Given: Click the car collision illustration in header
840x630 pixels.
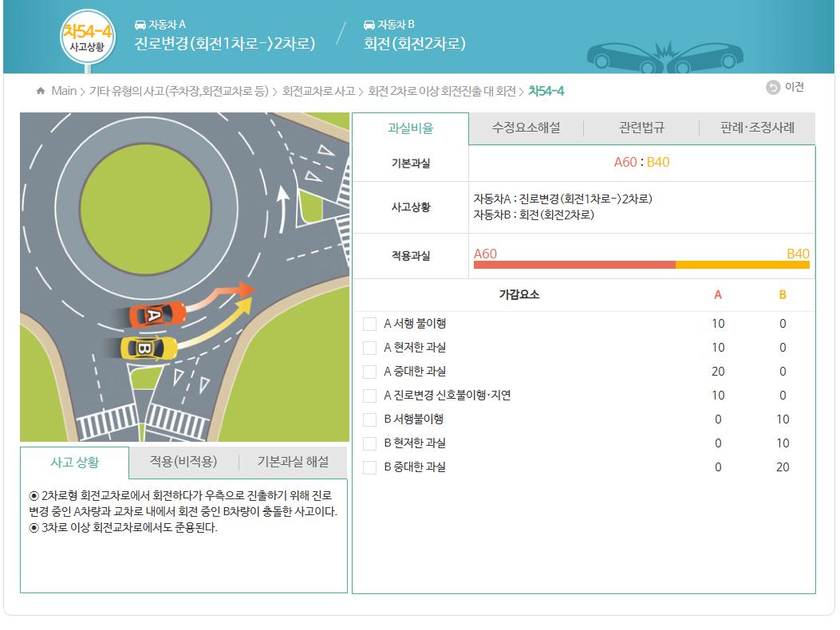Looking at the screenshot, I should [x=665, y=56].
